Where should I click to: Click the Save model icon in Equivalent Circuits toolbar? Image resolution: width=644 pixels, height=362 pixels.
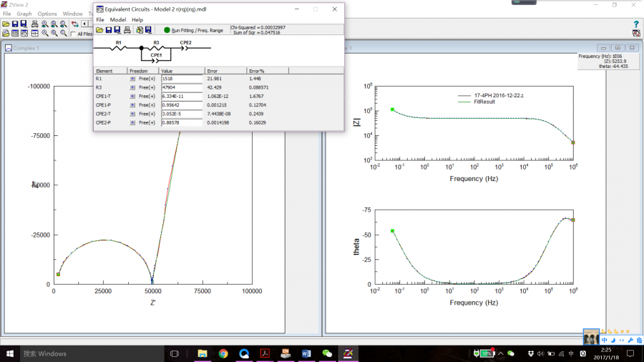coord(109,30)
